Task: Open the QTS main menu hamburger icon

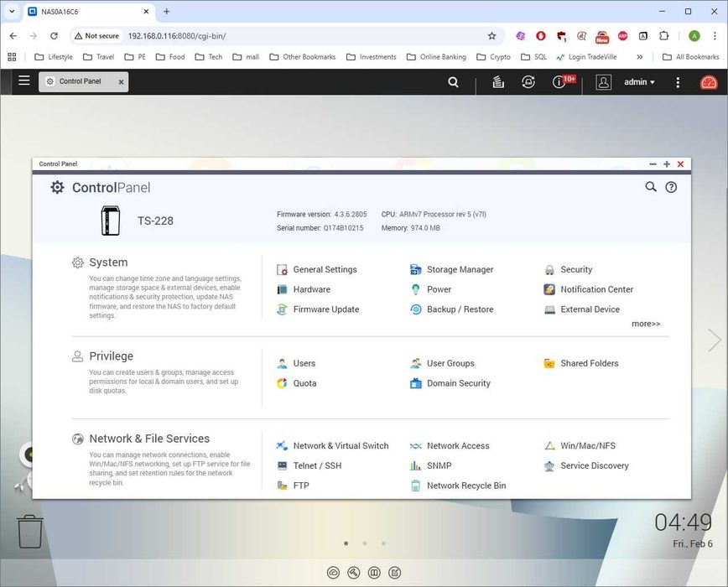Action: point(24,81)
